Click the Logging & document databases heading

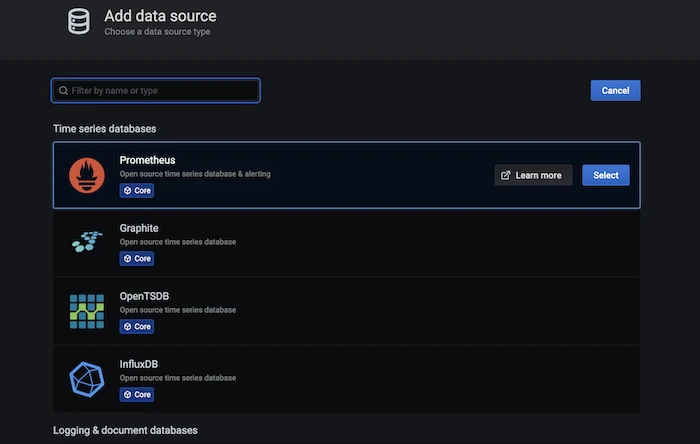point(125,430)
